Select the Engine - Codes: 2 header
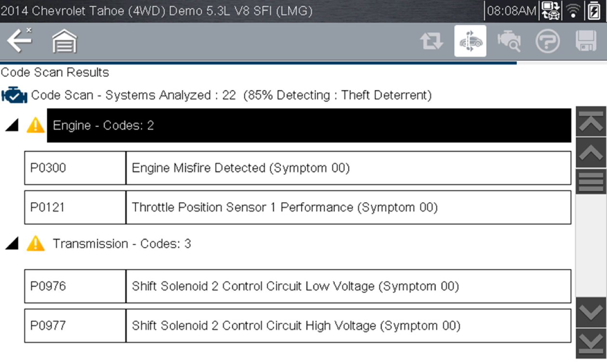Image resolution: width=607 pixels, height=364 pixels. click(x=308, y=126)
